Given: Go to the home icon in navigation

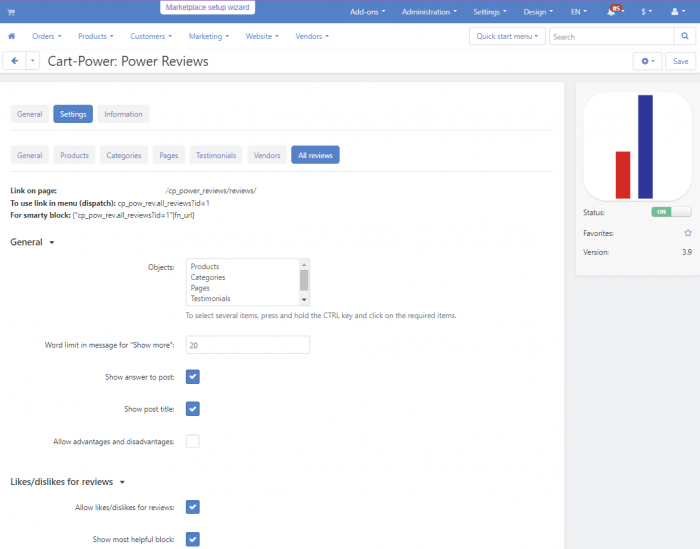Looking at the screenshot, I should tap(12, 36).
